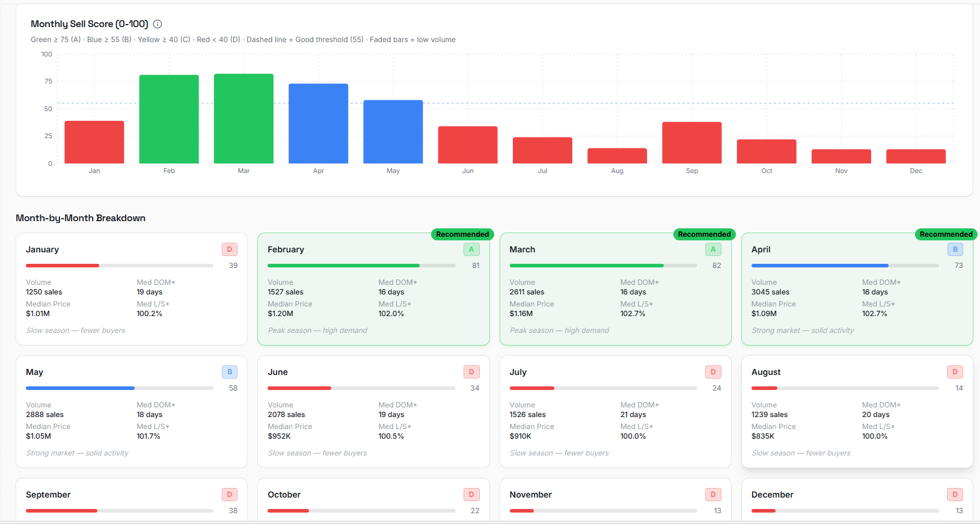Click the A grade badge on February card
The image size is (980, 524).
(471, 249)
